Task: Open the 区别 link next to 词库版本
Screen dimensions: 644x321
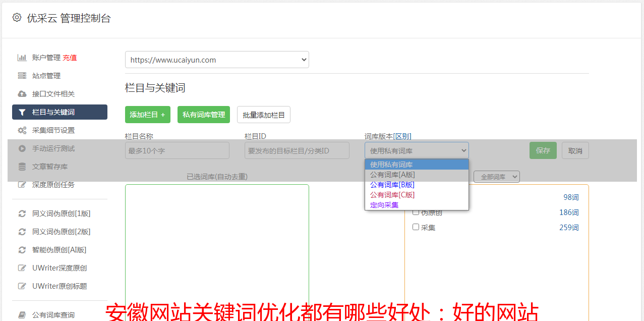Action: click(x=402, y=136)
